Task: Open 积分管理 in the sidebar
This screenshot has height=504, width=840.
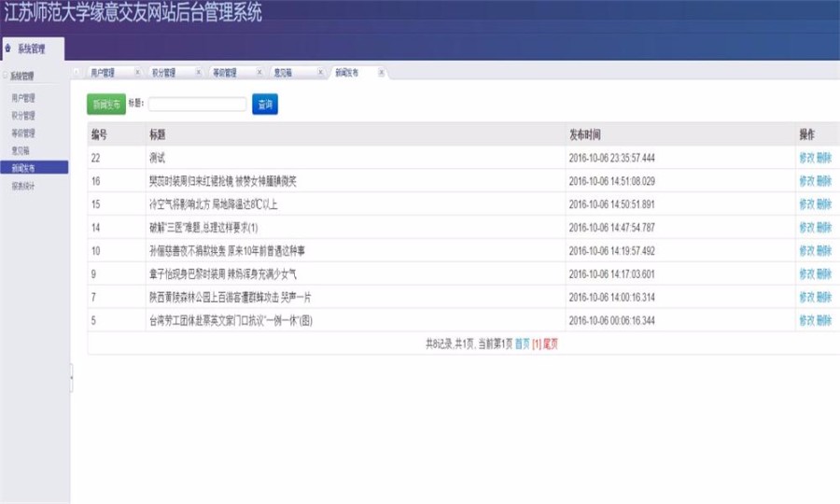Action: [23, 116]
